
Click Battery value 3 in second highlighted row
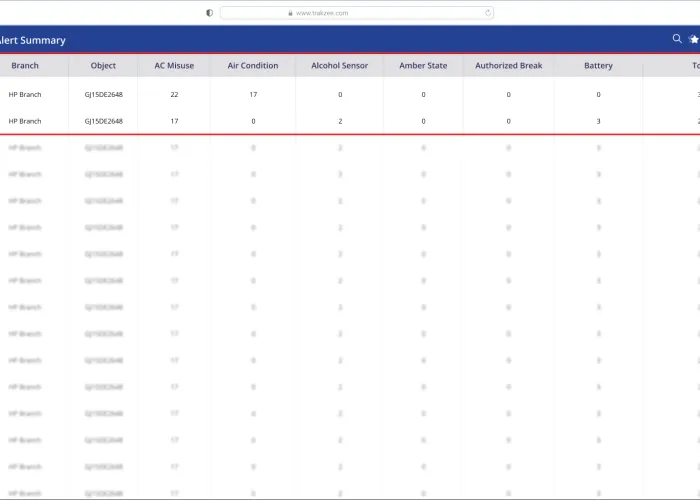click(x=598, y=121)
